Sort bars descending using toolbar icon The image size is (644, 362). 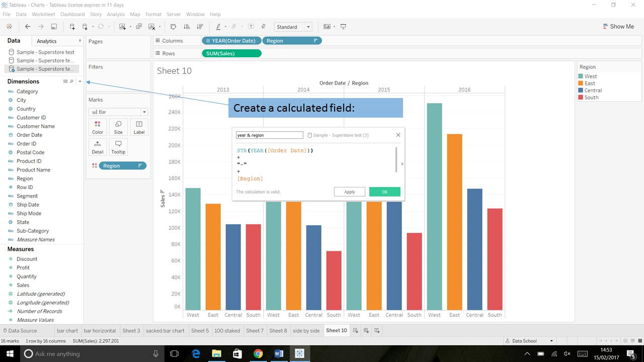(200, 27)
